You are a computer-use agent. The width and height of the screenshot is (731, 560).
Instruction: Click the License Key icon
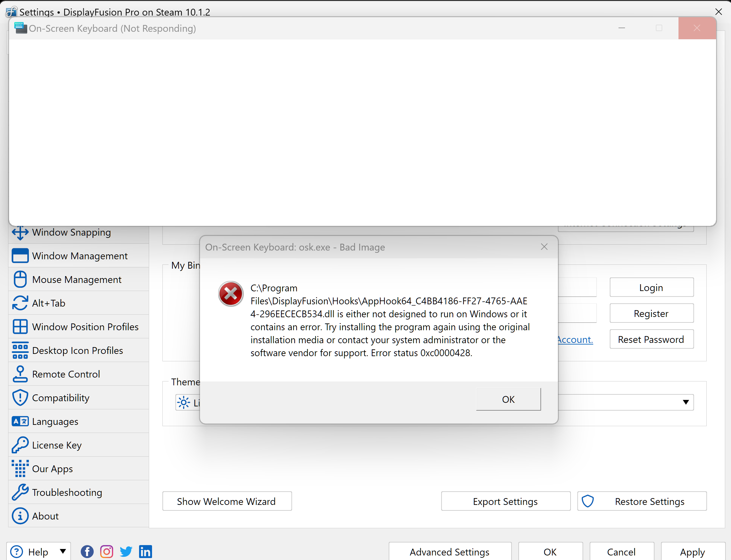(x=20, y=445)
